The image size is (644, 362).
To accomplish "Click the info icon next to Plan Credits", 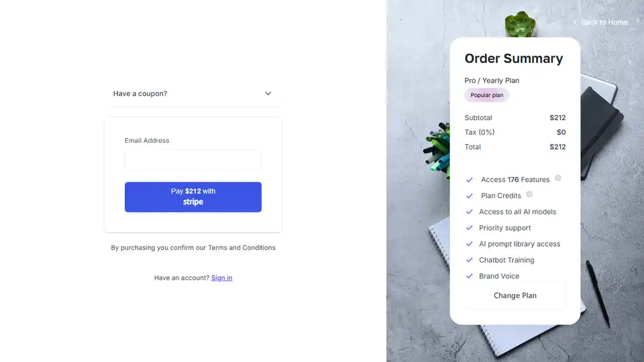I will click(529, 194).
